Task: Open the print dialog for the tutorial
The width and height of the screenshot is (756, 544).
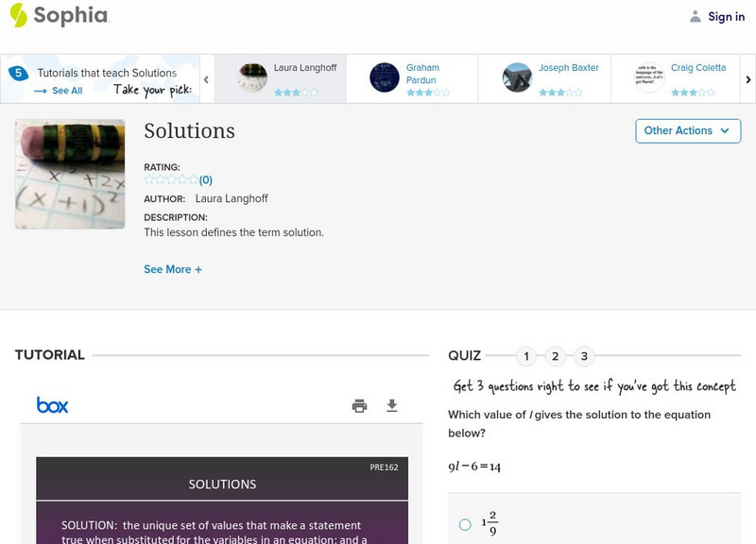Action: click(359, 404)
